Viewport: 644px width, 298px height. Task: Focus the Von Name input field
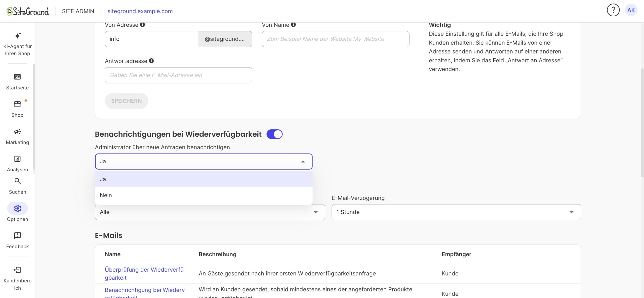tap(335, 39)
